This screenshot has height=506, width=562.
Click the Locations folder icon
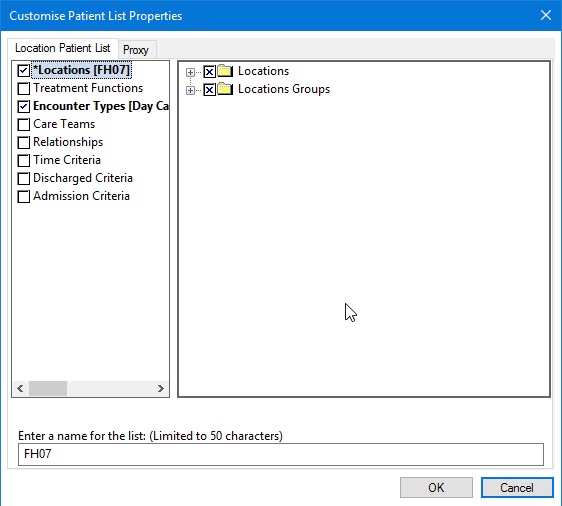click(225, 71)
